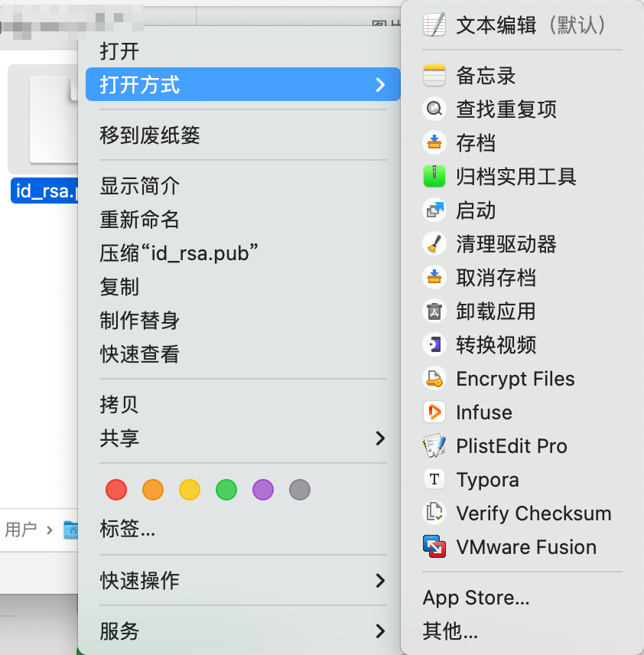The image size is (644, 655).
Task: Select 显示简介
Action: pyautogui.click(x=243, y=185)
